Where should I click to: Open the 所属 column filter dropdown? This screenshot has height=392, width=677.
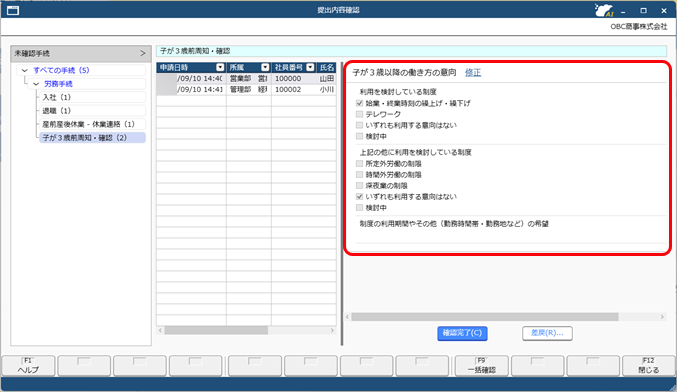[x=265, y=67]
